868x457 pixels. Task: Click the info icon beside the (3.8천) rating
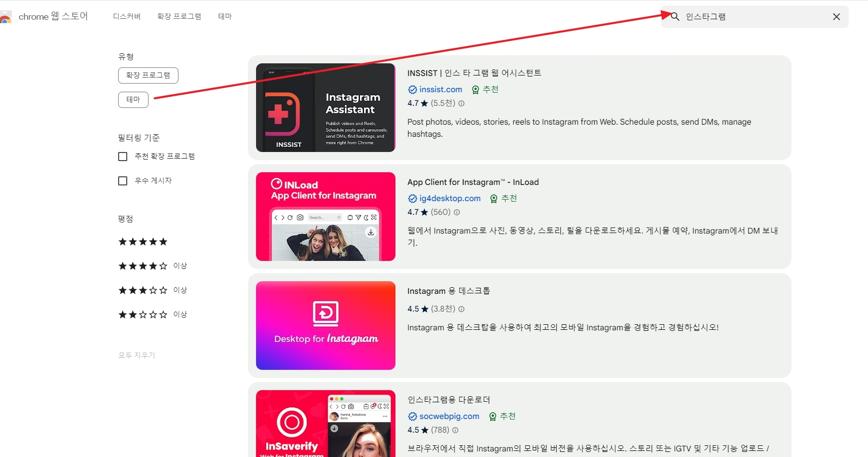pos(461,309)
